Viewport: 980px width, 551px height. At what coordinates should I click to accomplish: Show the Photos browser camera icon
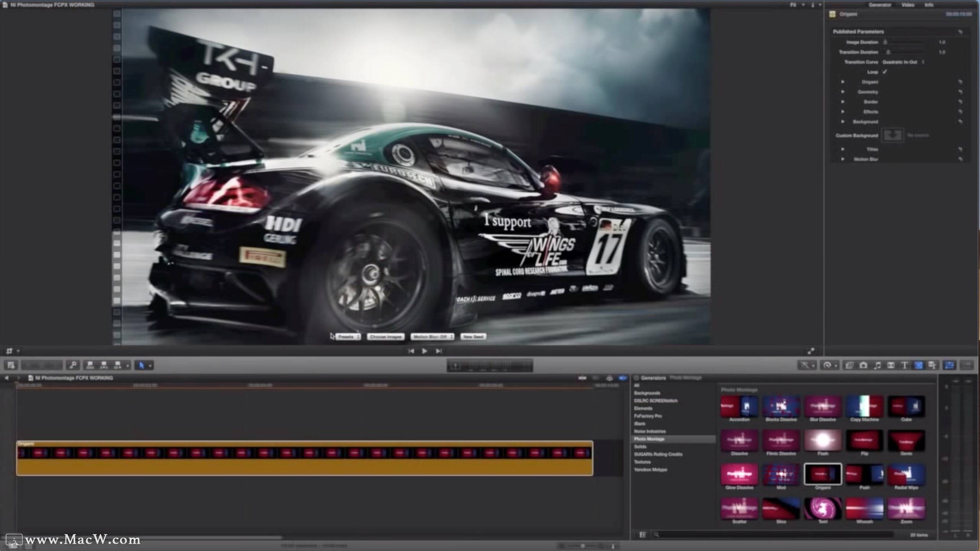coord(863,365)
